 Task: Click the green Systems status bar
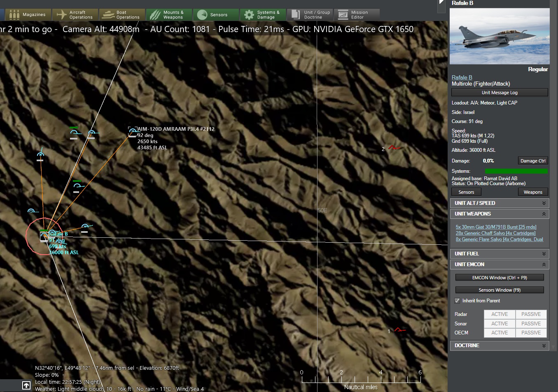point(516,171)
